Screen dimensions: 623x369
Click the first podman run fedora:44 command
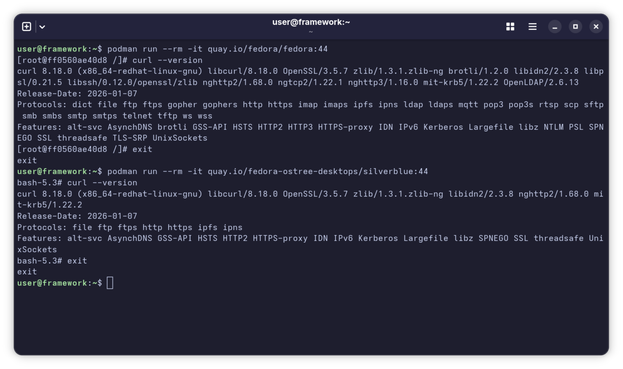[x=217, y=49]
